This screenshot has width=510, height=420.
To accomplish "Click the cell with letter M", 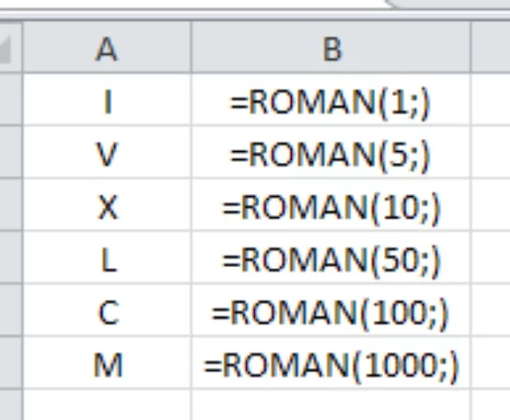I will click(107, 364).
